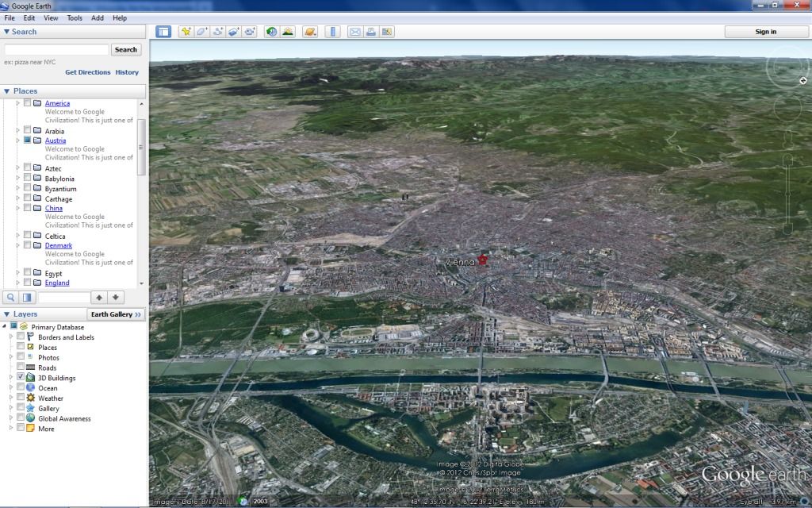Open the ruler tool
Screen dimensions: 812x508
coord(332,32)
